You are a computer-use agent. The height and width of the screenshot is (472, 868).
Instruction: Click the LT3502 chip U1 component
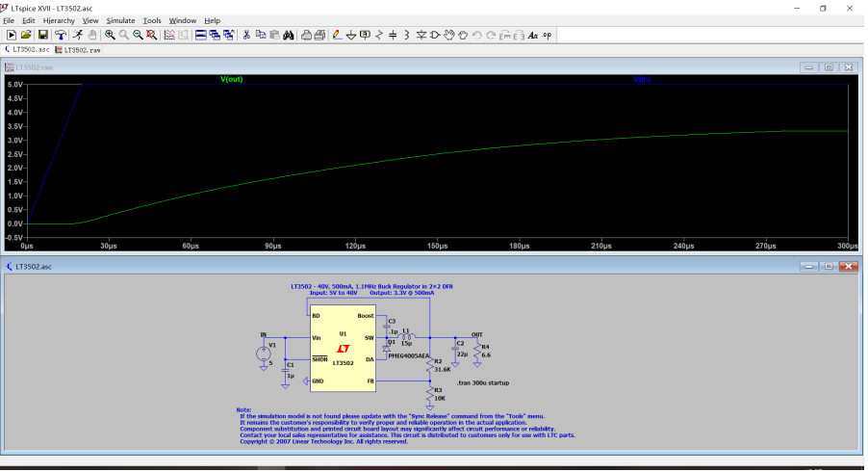[343, 348]
